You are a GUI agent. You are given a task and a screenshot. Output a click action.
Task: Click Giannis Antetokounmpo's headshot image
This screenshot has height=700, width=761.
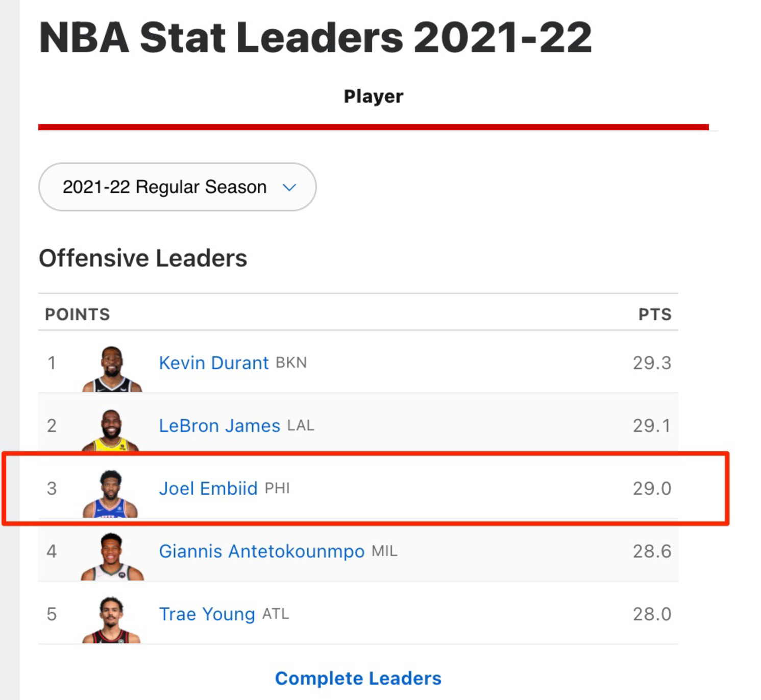(112, 557)
